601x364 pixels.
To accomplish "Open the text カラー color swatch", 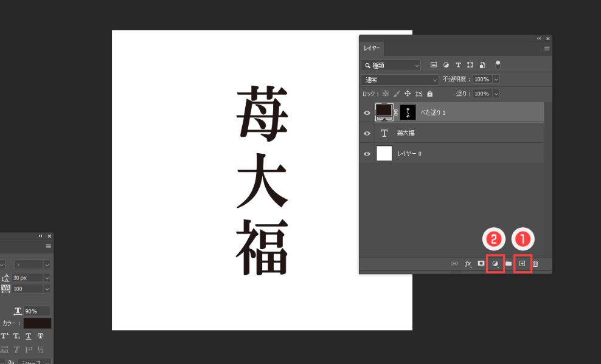I will click(x=37, y=323).
